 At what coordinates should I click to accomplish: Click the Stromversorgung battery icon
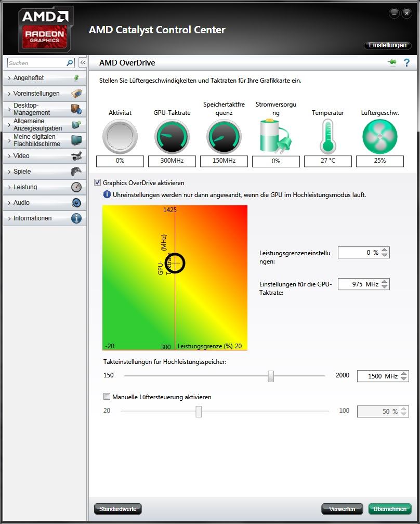tap(275, 136)
